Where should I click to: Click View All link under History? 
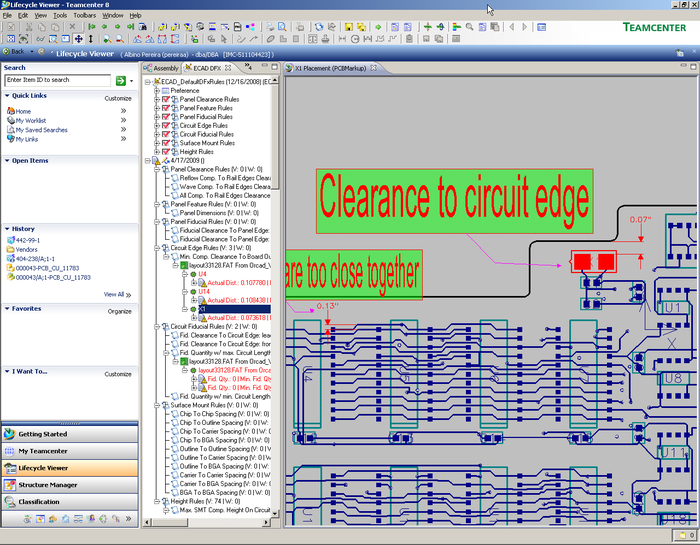117,295
